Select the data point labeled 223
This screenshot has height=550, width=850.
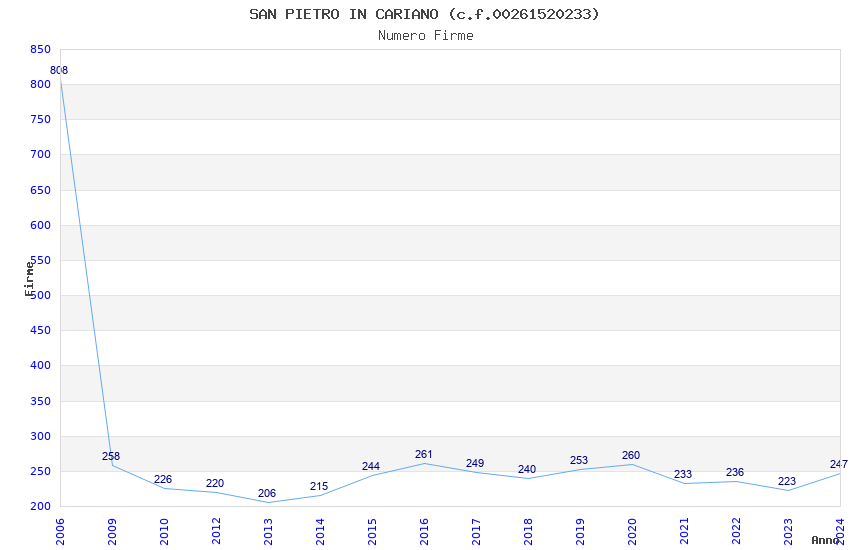(x=788, y=481)
